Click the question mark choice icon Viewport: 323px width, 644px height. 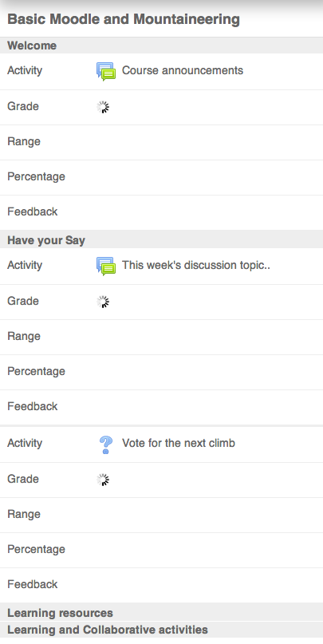point(106,444)
